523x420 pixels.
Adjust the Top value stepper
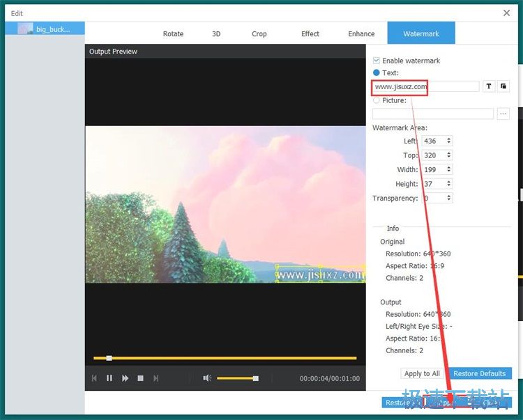[x=449, y=155]
